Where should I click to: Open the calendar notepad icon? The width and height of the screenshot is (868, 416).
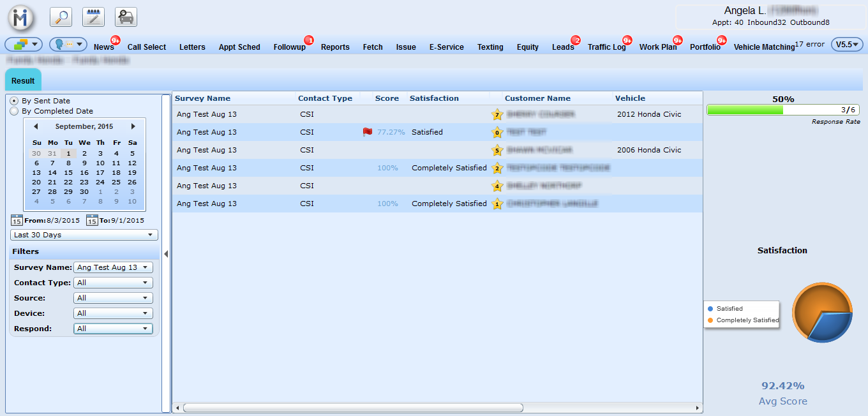[x=94, y=17]
